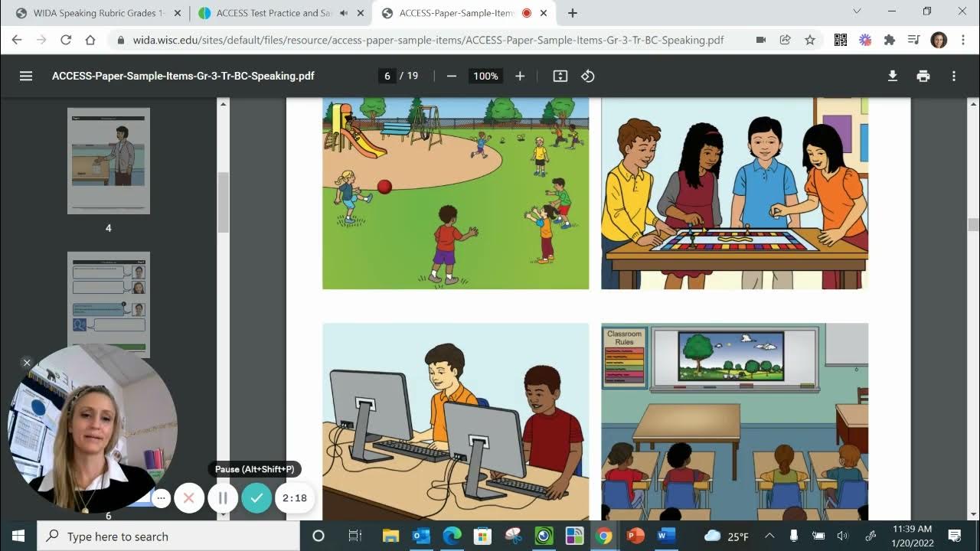This screenshot has width=980, height=551.
Task: Bookmark this page with star icon
Action: click(x=810, y=40)
